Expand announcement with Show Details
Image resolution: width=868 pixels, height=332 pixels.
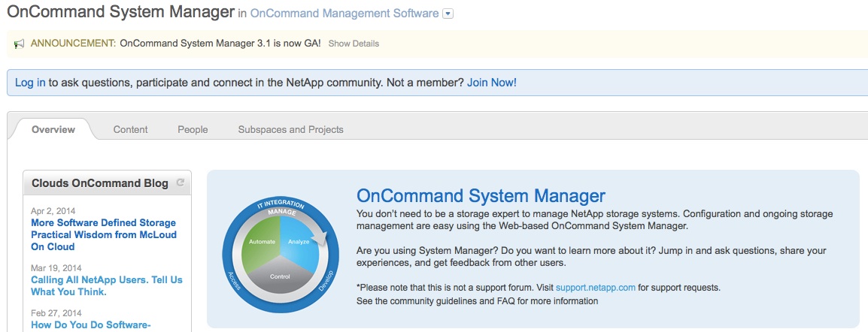point(354,44)
